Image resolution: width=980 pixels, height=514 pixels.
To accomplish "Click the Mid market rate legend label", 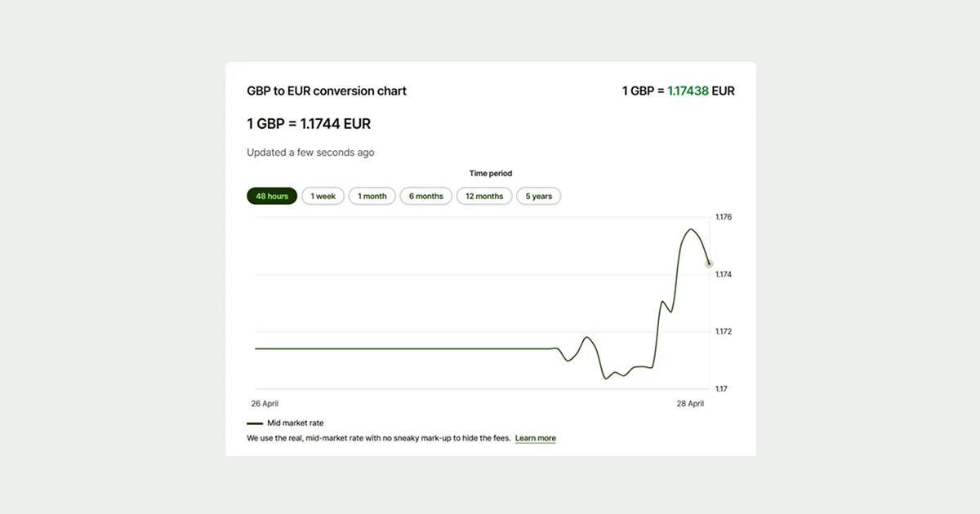I will tap(296, 423).
